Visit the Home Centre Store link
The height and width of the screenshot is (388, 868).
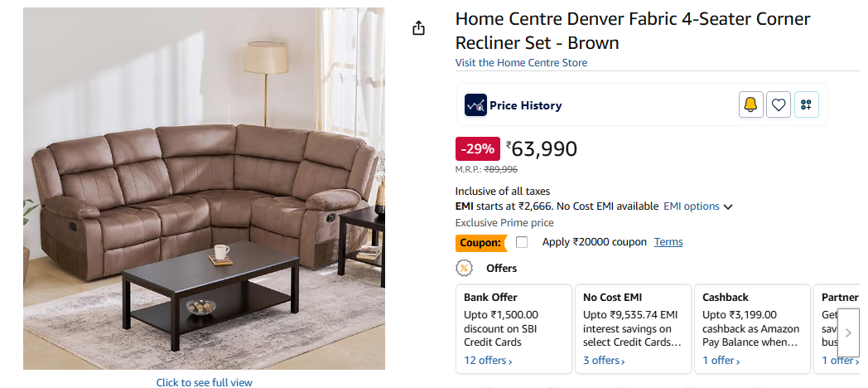[521, 63]
